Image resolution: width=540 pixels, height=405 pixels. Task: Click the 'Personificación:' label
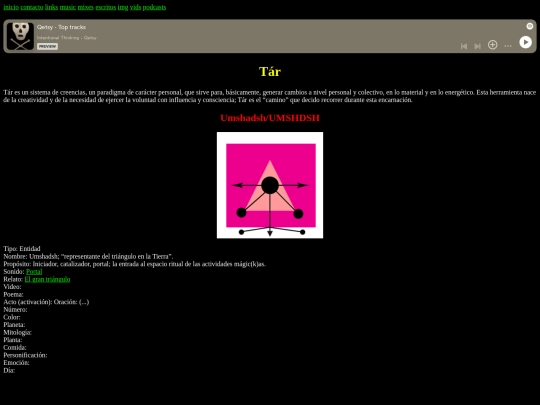[x=25, y=355]
